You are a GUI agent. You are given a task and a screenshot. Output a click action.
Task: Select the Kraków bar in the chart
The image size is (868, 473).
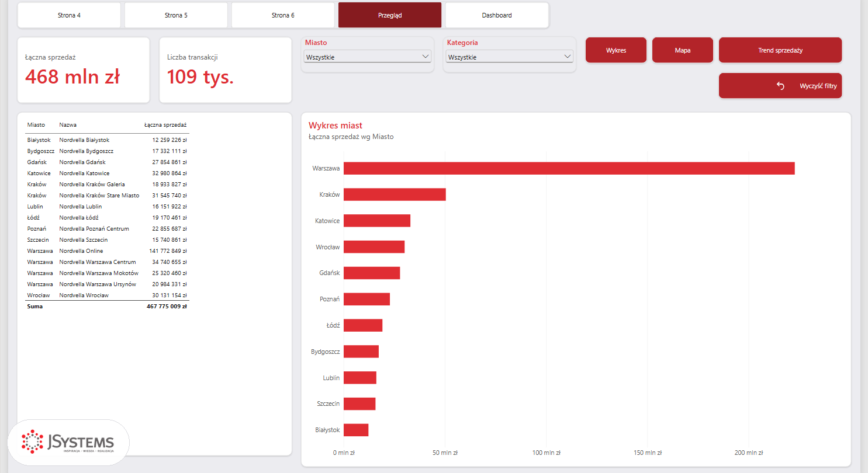[x=395, y=194]
